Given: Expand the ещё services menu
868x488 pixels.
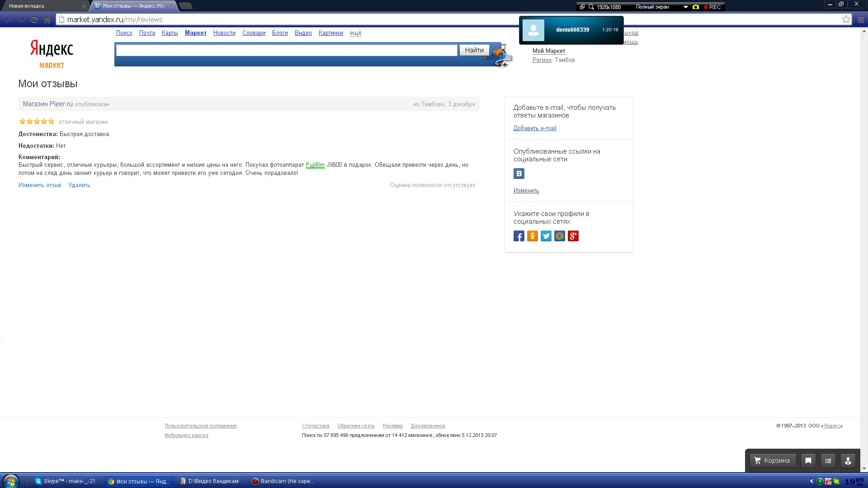Looking at the screenshot, I should (356, 33).
